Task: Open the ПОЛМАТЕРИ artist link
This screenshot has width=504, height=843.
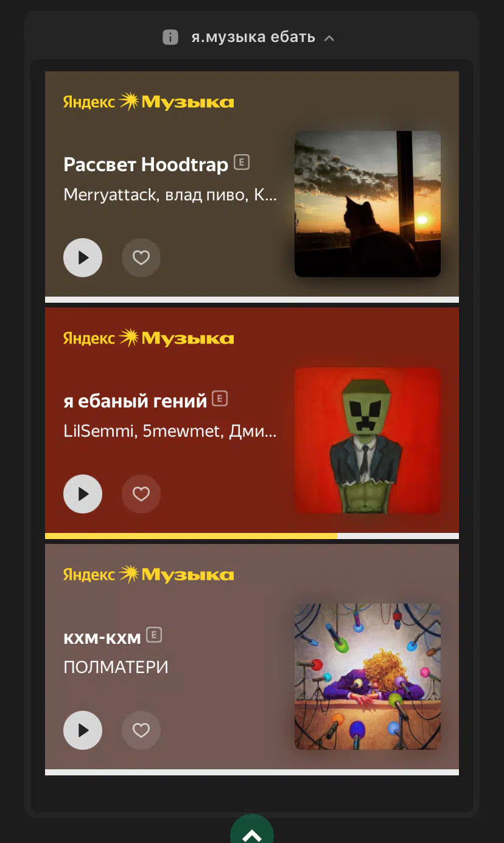Action: (x=116, y=667)
